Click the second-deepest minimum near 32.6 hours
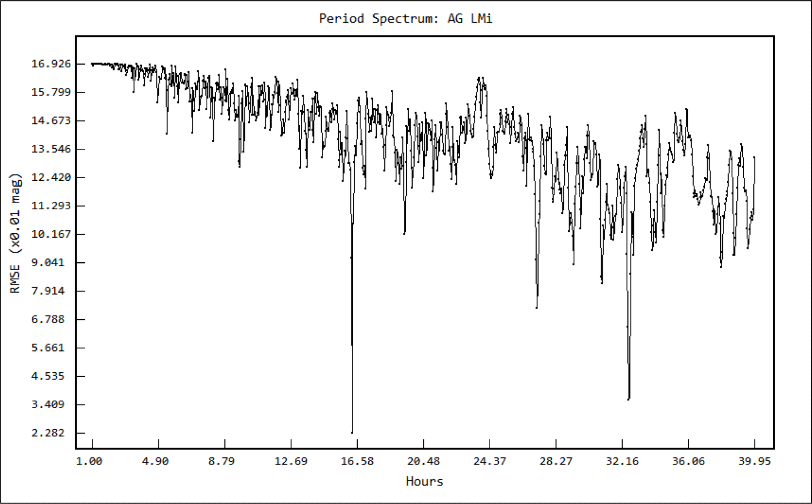This screenshot has height=504, width=812. coord(629,399)
